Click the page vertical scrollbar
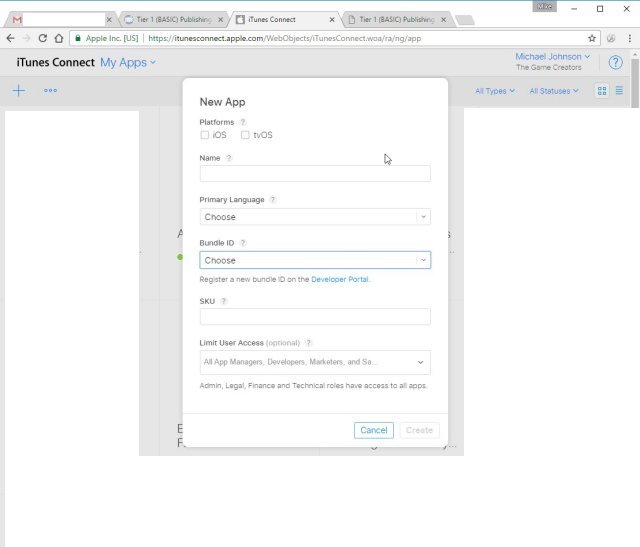 635,84
